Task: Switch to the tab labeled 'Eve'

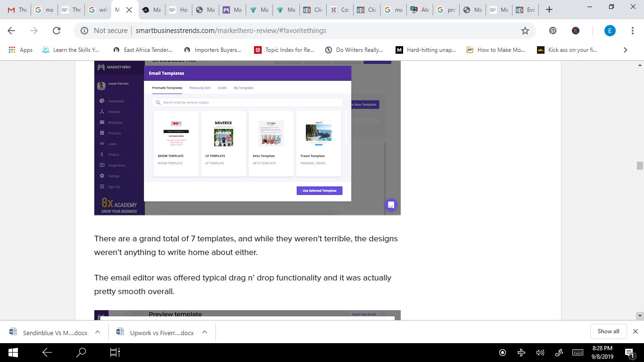Action: point(526,9)
